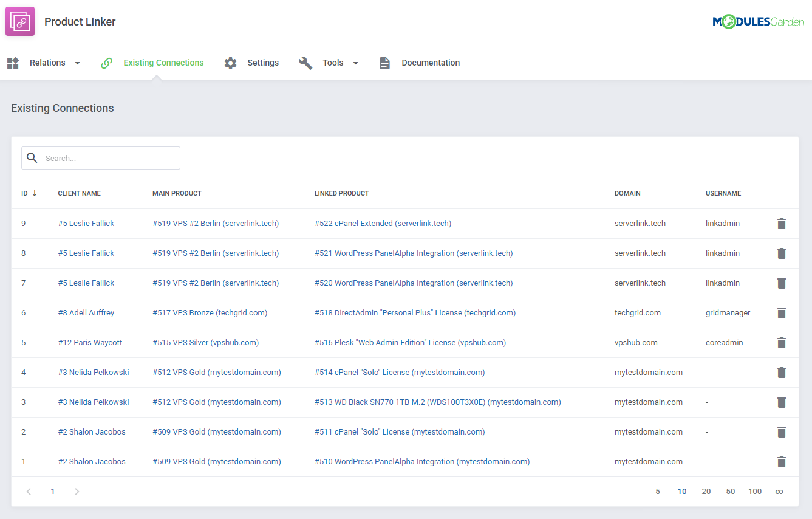812x519 pixels.
Task: Click the Relations grid icon
Action: pyautogui.click(x=13, y=63)
